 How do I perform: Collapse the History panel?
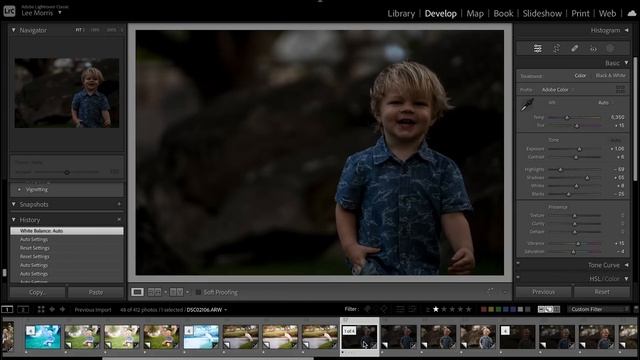coord(13,220)
